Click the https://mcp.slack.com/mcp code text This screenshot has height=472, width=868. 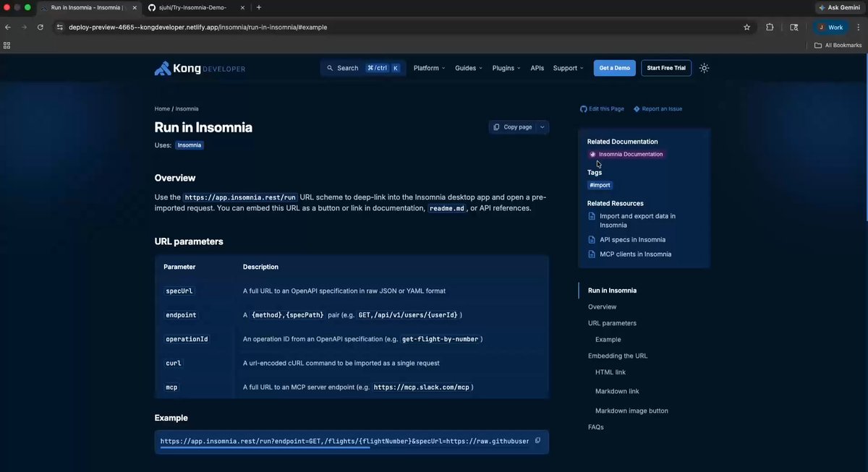coord(422,387)
